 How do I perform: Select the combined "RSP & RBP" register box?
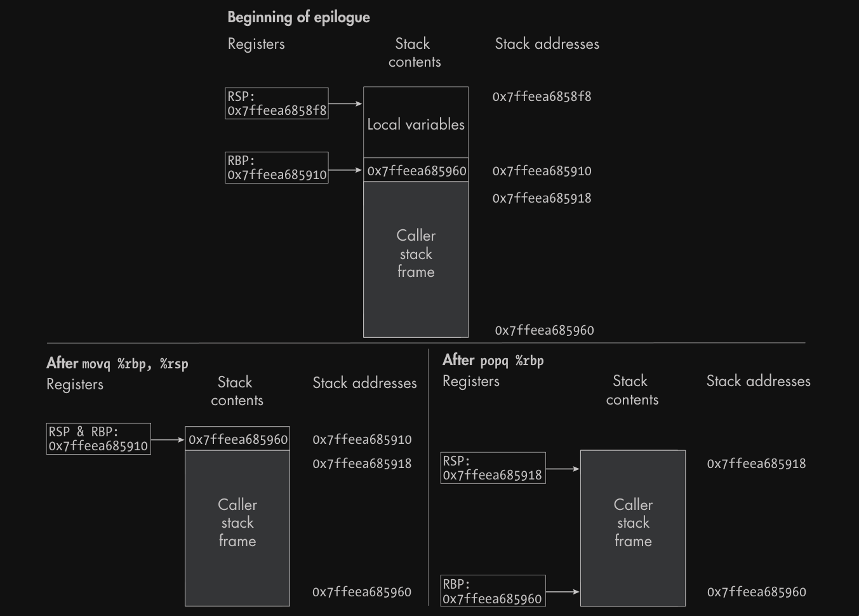[98, 439]
